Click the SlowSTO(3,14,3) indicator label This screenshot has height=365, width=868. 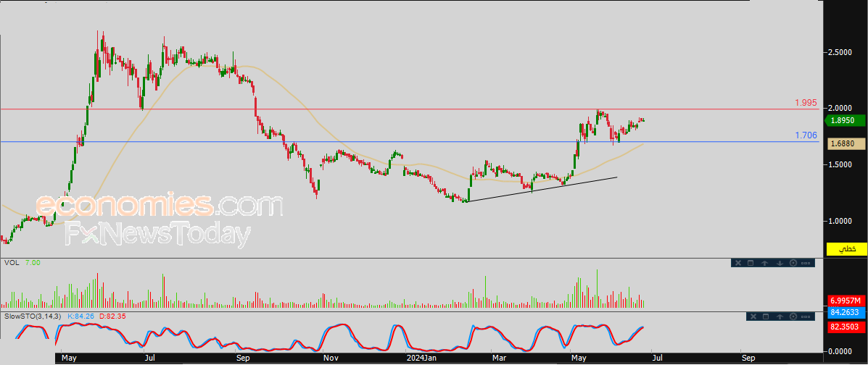click(34, 316)
